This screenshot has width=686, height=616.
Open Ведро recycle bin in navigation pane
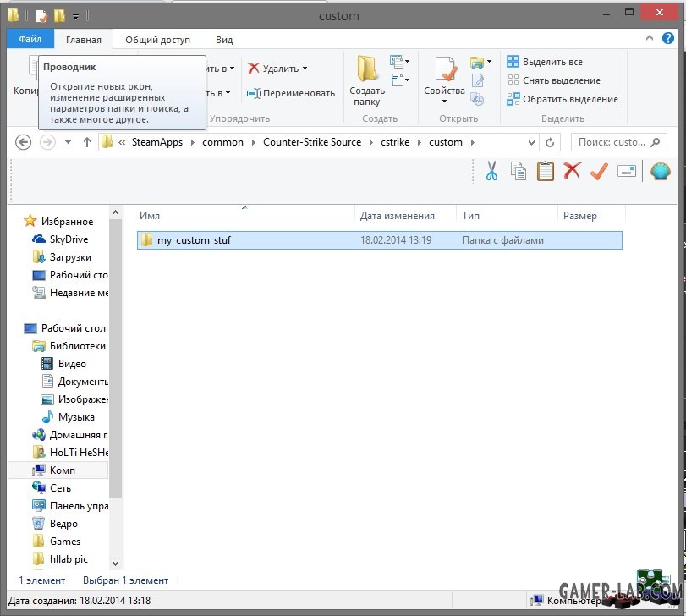click(x=55, y=523)
